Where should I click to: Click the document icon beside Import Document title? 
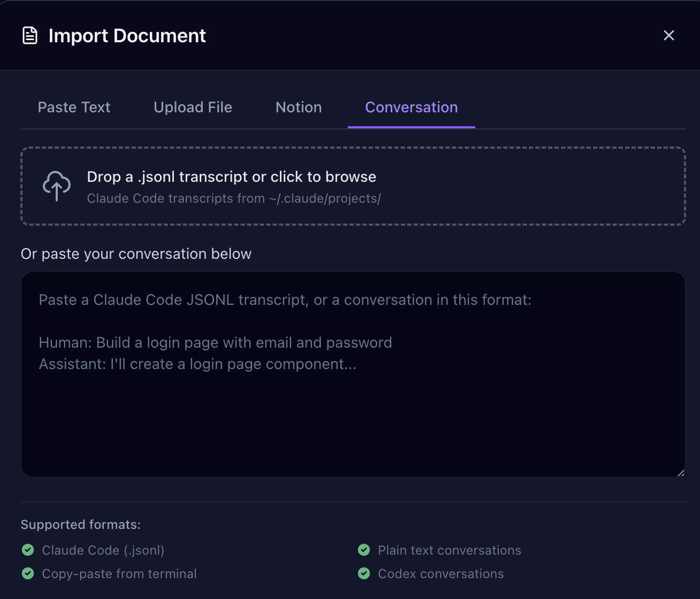pyautogui.click(x=29, y=35)
